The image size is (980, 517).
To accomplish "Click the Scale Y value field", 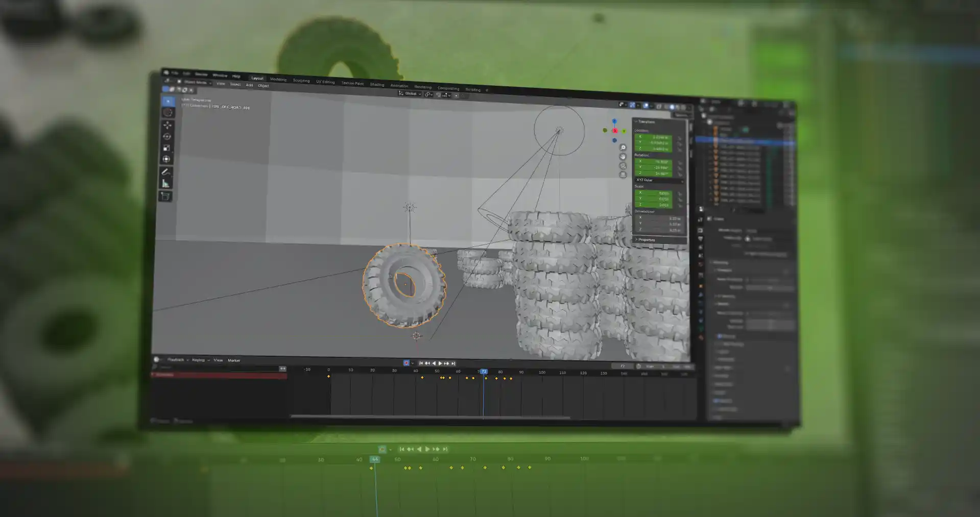I will coord(653,199).
